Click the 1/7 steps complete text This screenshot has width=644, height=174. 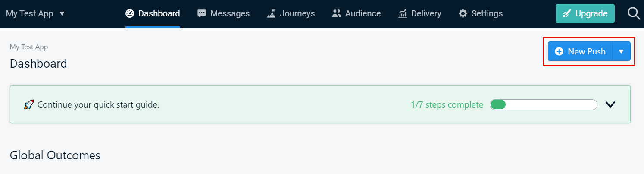447,104
